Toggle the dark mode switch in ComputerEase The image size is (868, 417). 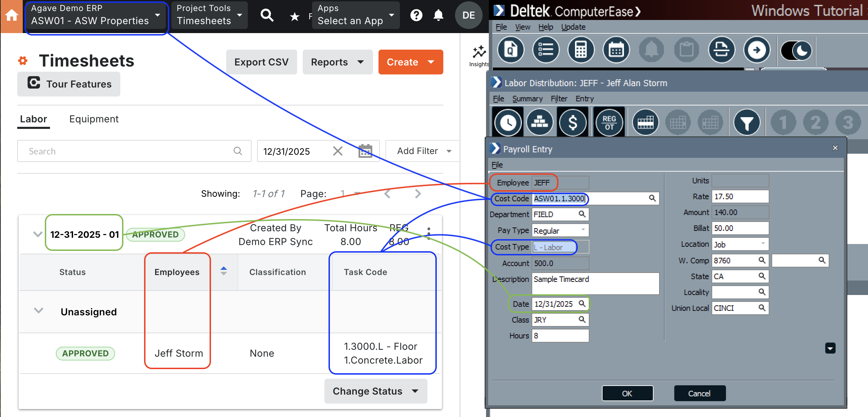pos(796,50)
